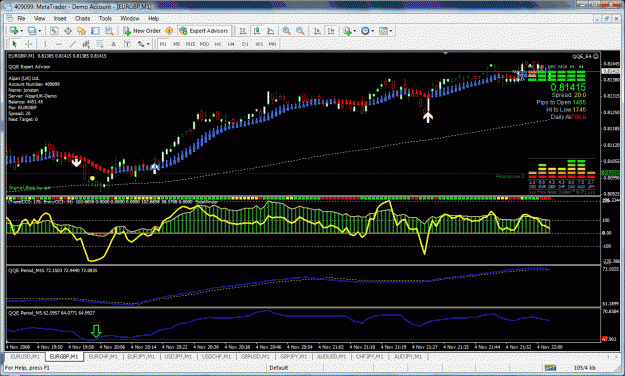Open the Navigator panel icon
This screenshot has width=625, height=376.
pyautogui.click(x=82, y=31)
